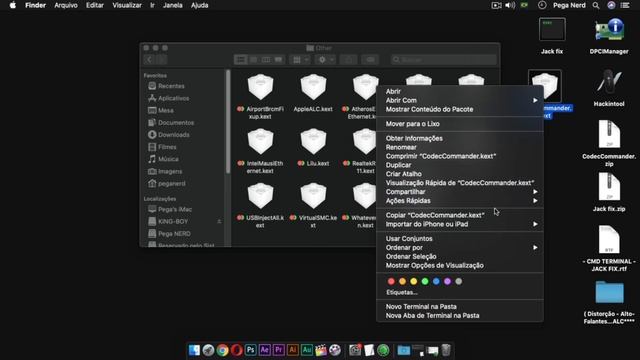Apply the green tag color
640x360 pixels.
[x=425, y=281]
